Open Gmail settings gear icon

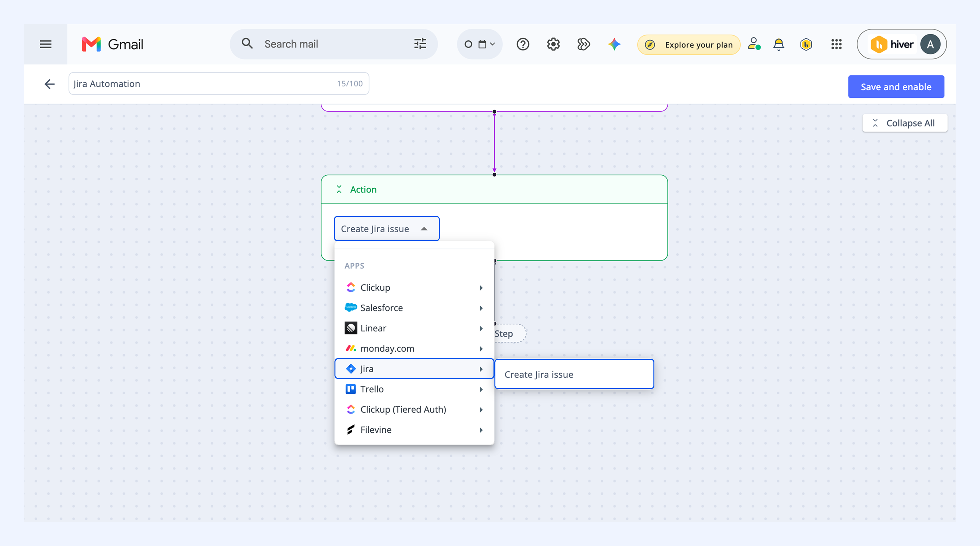(553, 44)
